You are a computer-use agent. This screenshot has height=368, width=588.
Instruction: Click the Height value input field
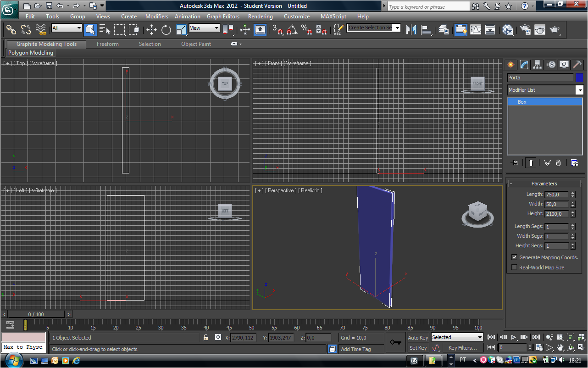(556, 214)
